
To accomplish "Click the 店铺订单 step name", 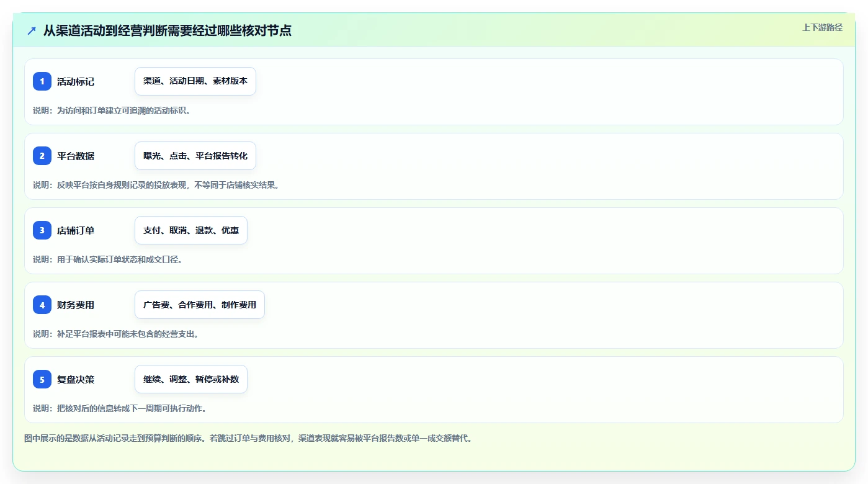I will pyautogui.click(x=76, y=230).
